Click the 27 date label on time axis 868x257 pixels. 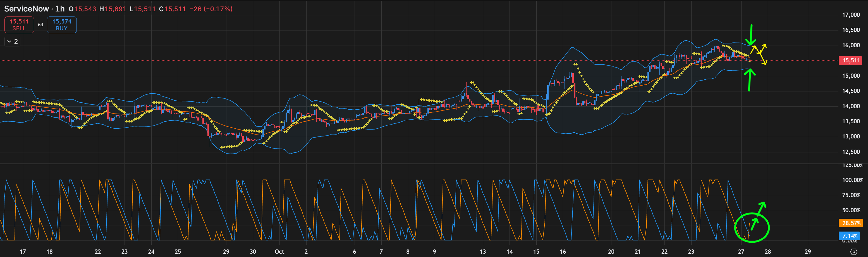pyautogui.click(x=741, y=252)
